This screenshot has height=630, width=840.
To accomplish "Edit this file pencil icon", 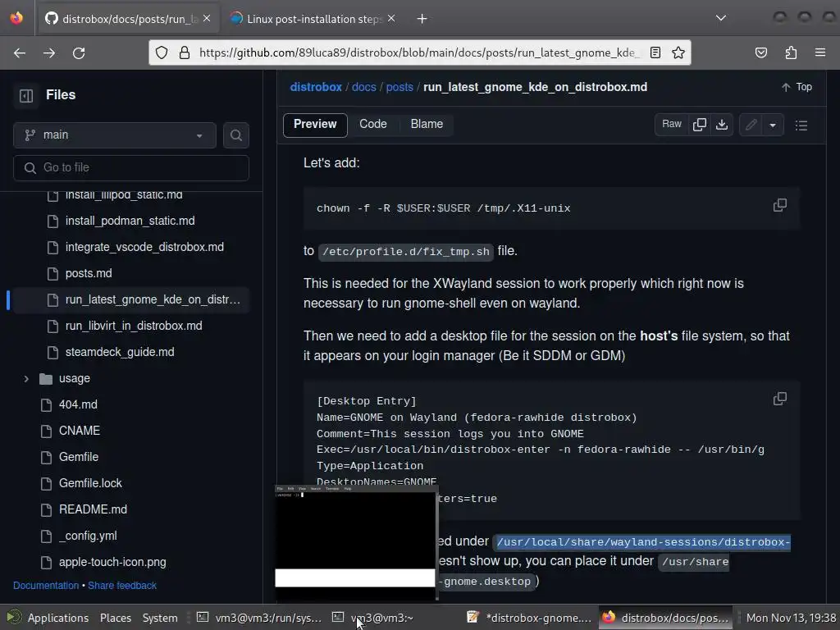I will coord(751,125).
